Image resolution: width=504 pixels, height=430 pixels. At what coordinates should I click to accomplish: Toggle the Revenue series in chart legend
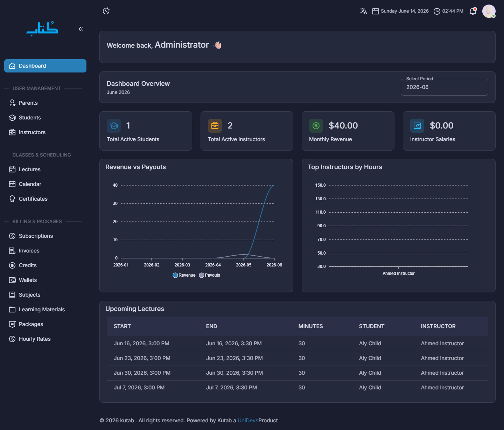pos(184,275)
